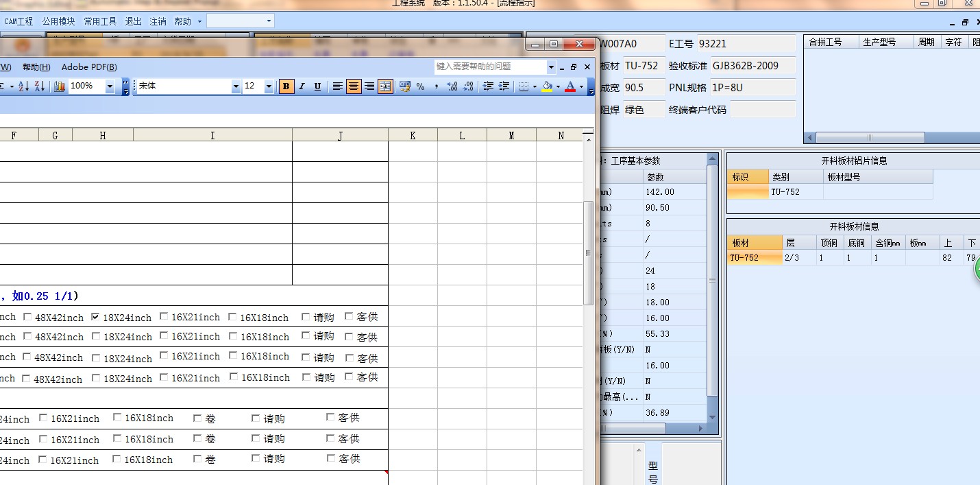Viewport: 980px width, 485px height.
Task: Check the bottommost 卷 checkbox
Action: [197, 459]
